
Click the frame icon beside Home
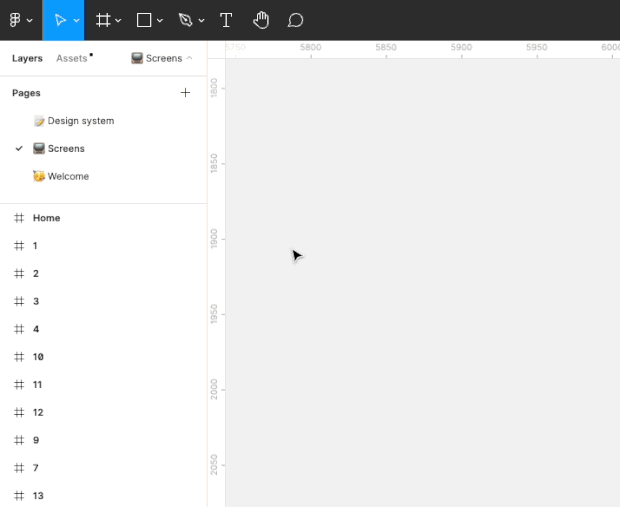tap(19, 218)
